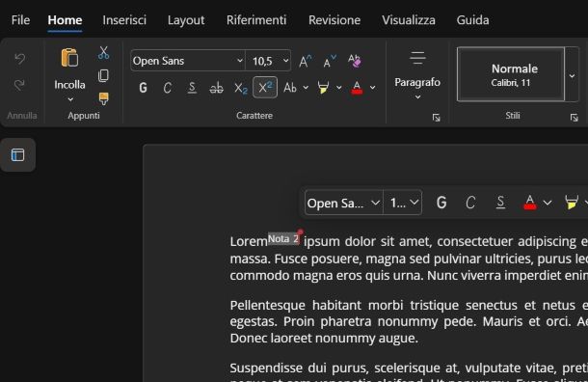This screenshot has height=382, width=588.
Task: Click the Incolla button label
Action: [69, 85]
